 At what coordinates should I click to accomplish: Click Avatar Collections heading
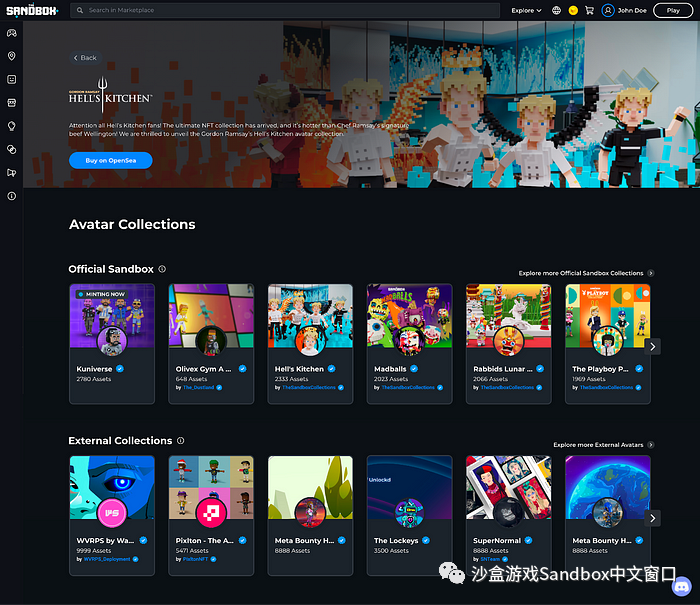point(132,224)
